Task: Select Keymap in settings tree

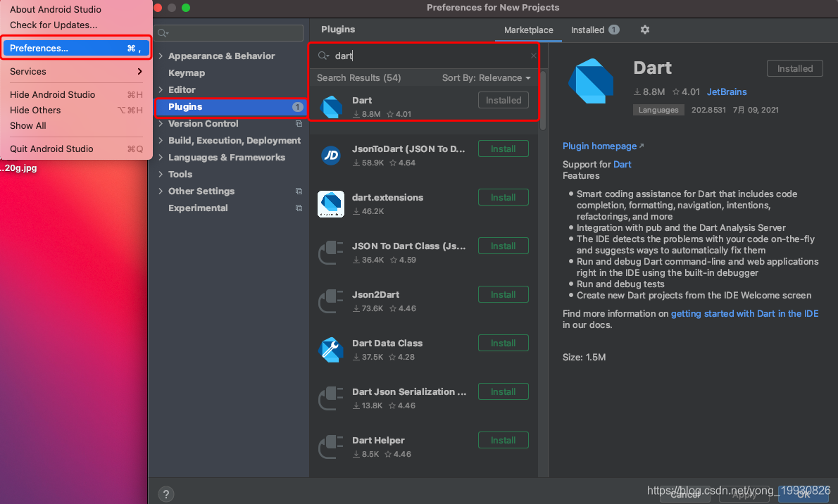Action: tap(187, 73)
